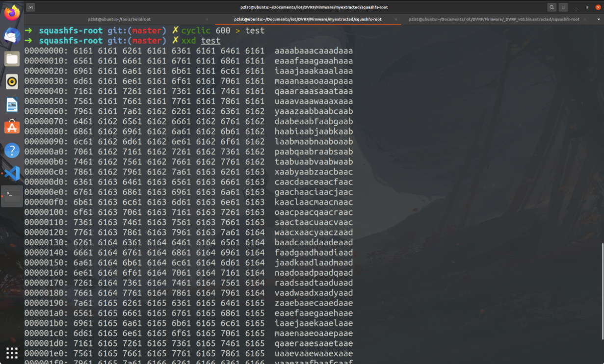This screenshot has height=364, width=604.
Task: Search the terminal output
Action: pos(552,7)
